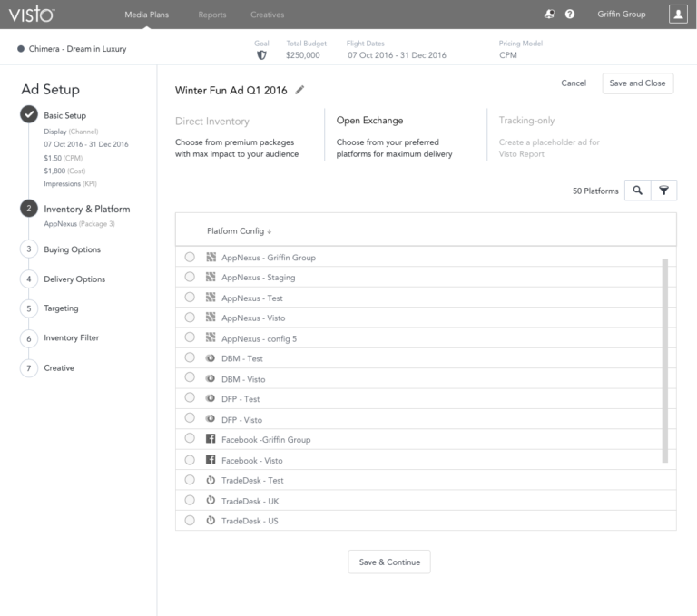The image size is (697, 616).
Task: Click the Goal shield icon
Action: point(261,55)
